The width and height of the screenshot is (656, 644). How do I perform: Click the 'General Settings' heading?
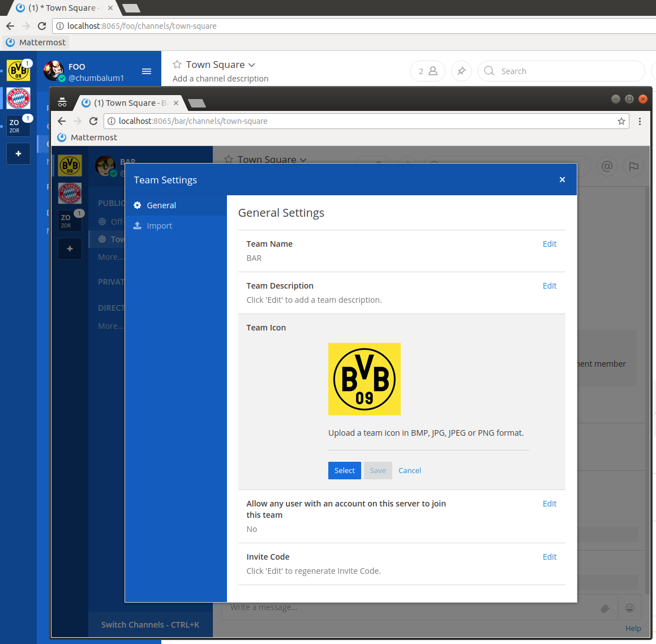pos(281,213)
